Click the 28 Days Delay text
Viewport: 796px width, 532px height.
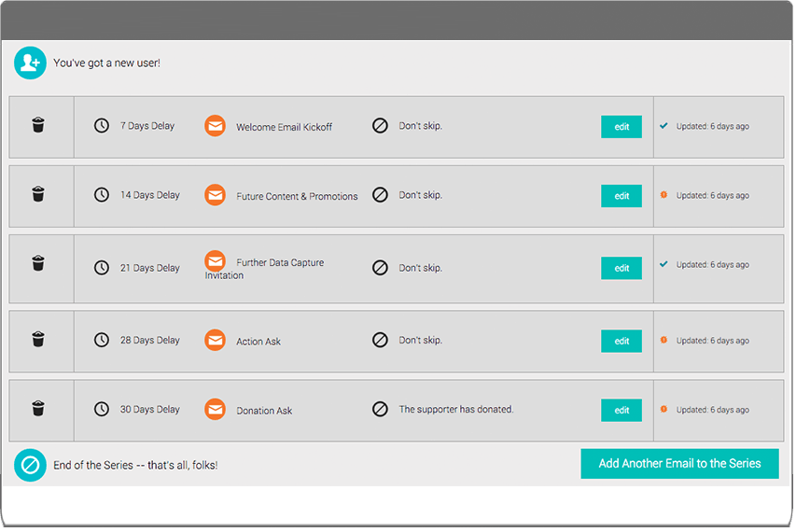149,340
